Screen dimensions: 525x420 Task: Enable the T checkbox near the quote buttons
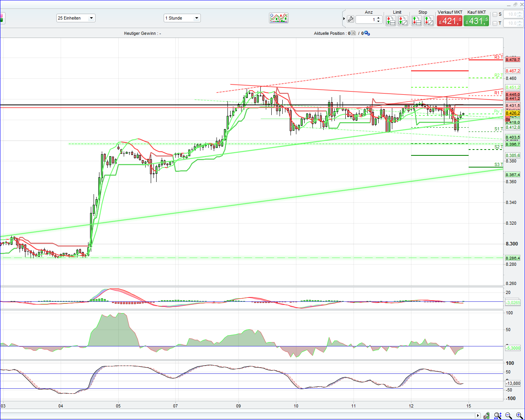point(494,23)
